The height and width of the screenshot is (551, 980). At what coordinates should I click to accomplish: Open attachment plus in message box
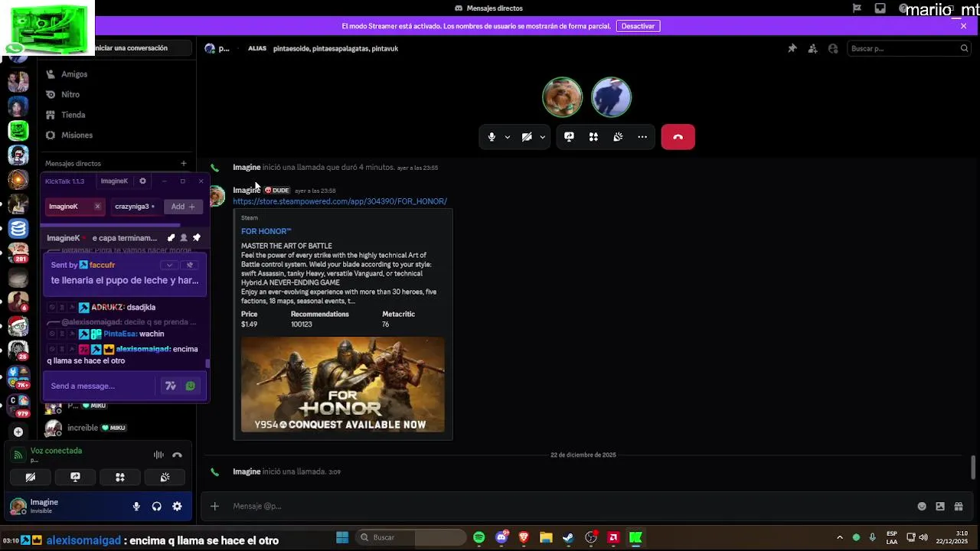[215, 506]
